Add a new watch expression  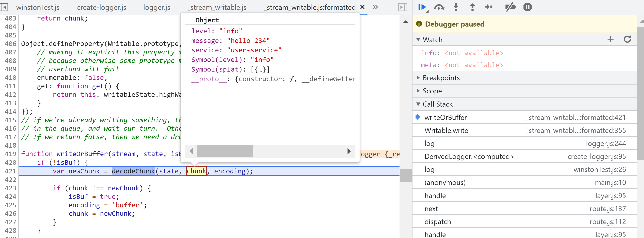610,39
